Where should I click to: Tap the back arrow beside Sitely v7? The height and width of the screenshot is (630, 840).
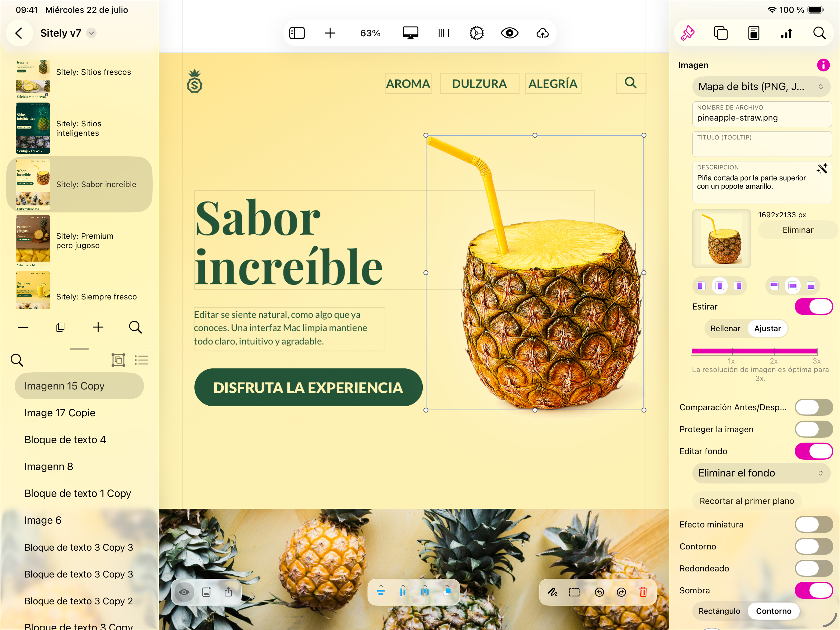click(19, 33)
